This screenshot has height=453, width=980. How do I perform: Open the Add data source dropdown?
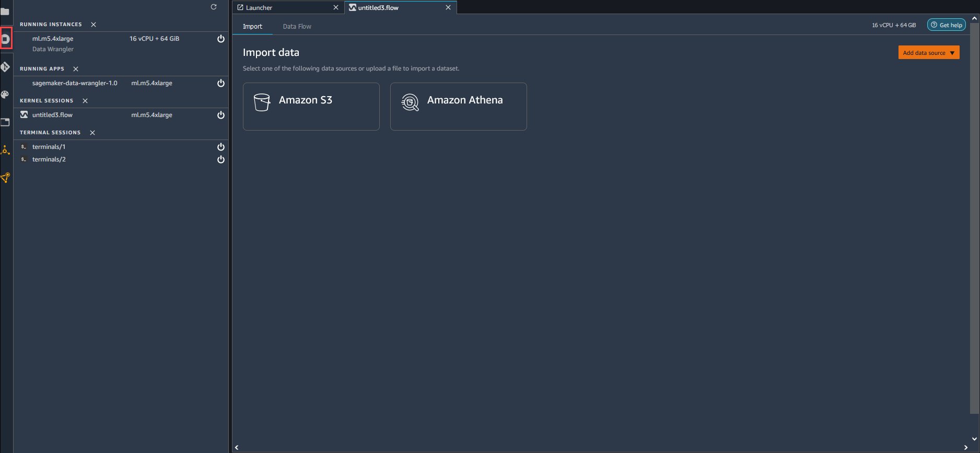coord(929,53)
